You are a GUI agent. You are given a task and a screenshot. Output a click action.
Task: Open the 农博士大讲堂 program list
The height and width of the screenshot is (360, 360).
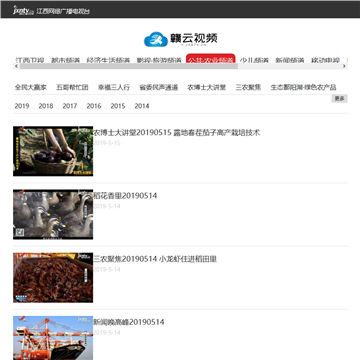207,87
